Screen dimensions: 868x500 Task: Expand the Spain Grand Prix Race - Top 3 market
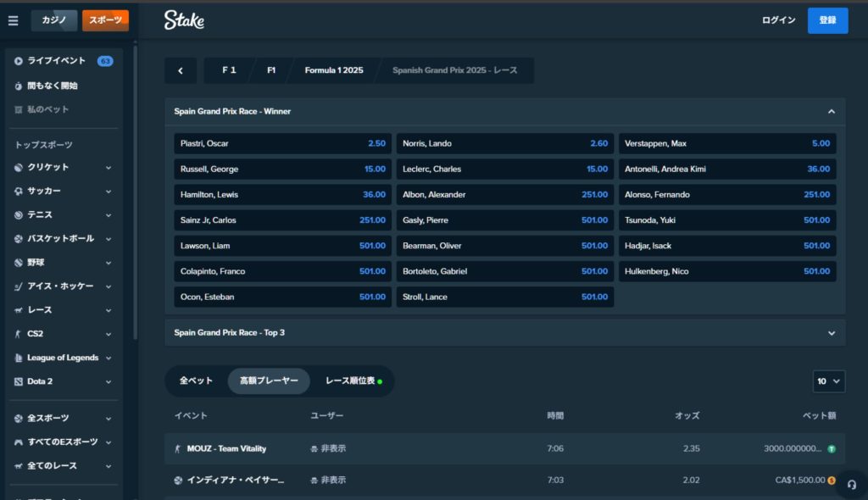[x=832, y=333]
